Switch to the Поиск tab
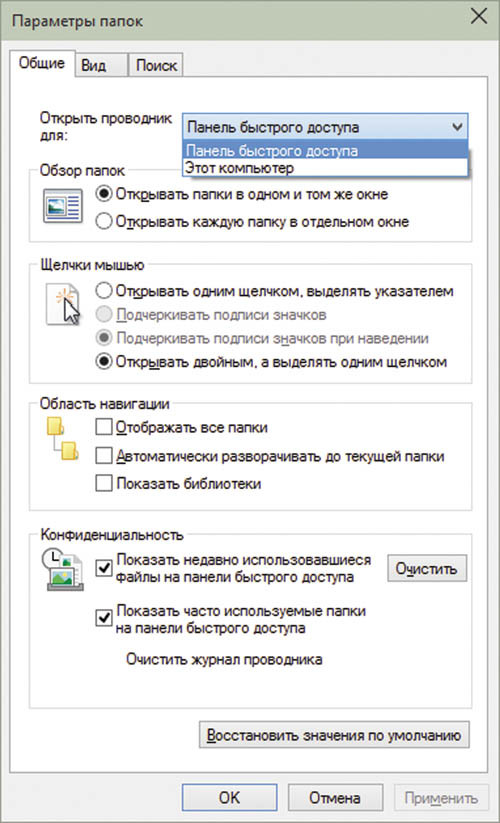This screenshot has width=500, height=823. click(x=156, y=65)
